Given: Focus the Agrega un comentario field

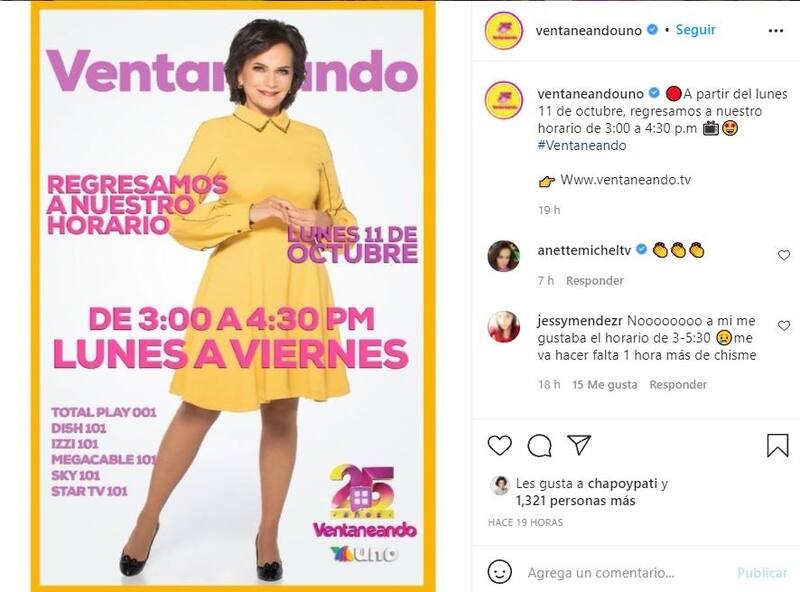Looking at the screenshot, I should click(628, 573).
